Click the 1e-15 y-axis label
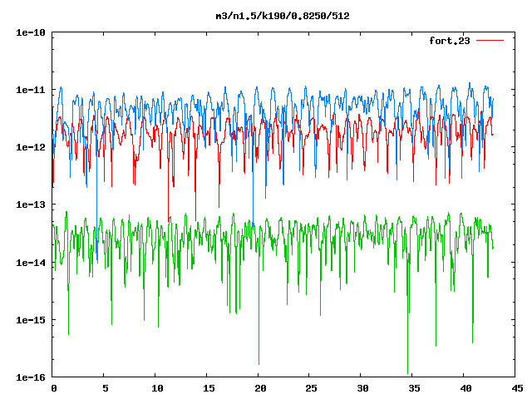 31,320
